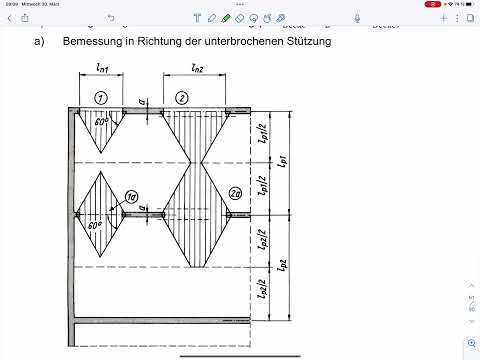Tap the upright lp2 dimension label
This screenshot has width=480, height=360.
pyautogui.click(x=282, y=265)
